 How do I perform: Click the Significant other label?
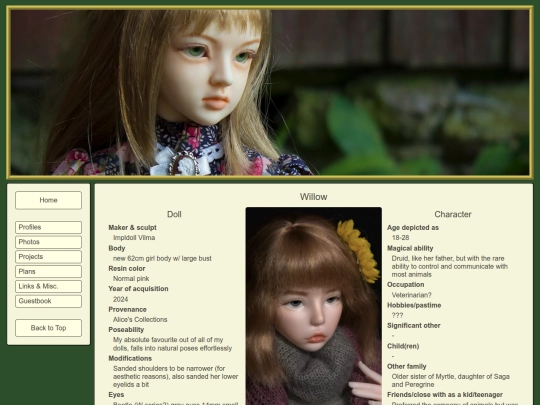[x=414, y=326]
